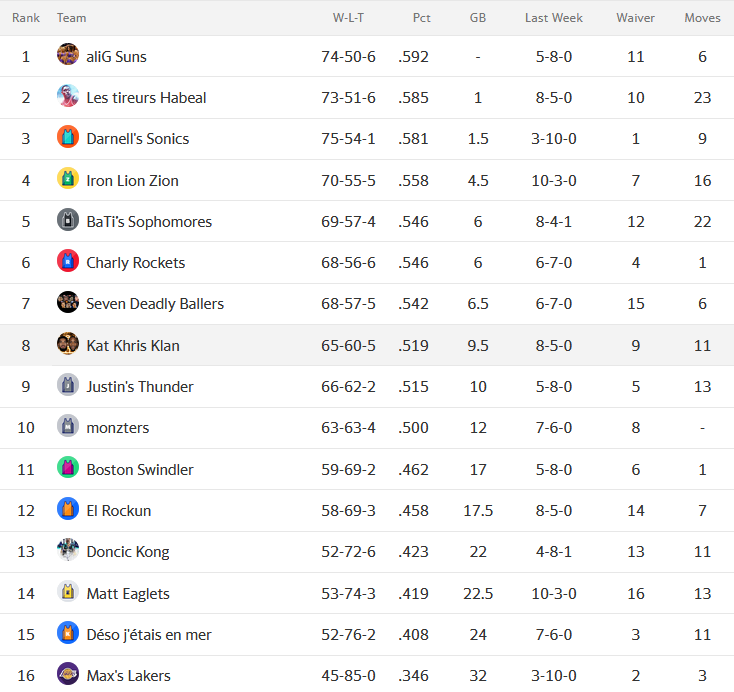Click Seven Deadly Ballers team avatar
734x692 pixels.
tap(68, 302)
